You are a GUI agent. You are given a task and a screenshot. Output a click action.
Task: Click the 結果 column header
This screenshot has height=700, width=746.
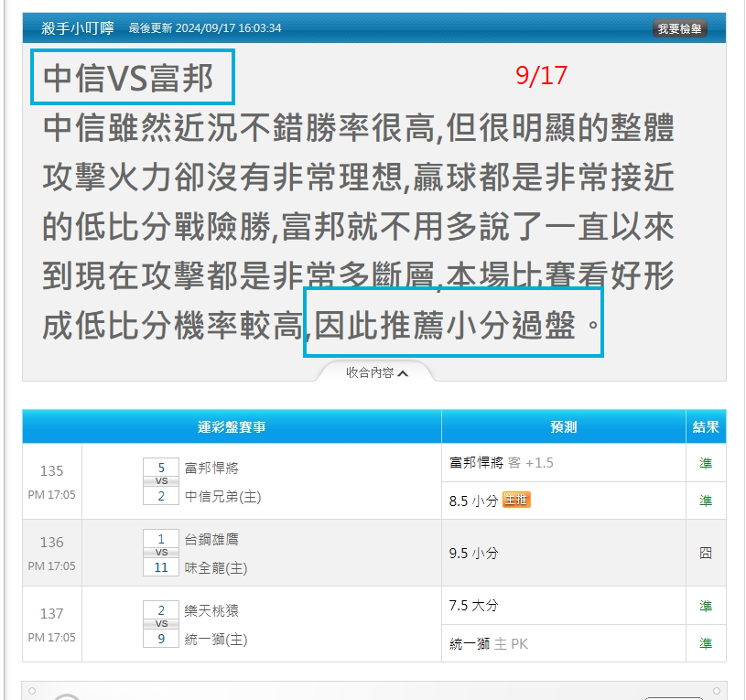(x=706, y=426)
